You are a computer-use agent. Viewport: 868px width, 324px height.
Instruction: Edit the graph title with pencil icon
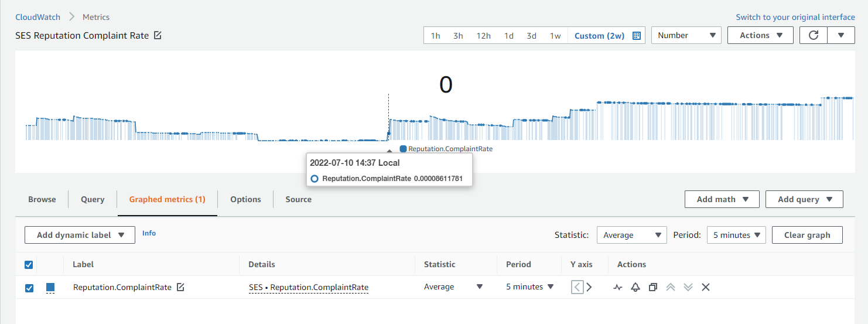tap(158, 35)
